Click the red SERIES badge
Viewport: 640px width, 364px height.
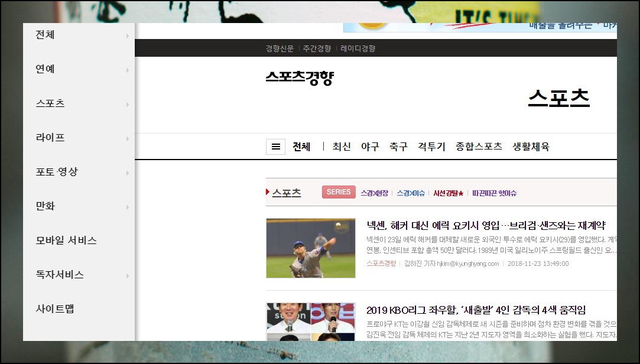(x=339, y=192)
